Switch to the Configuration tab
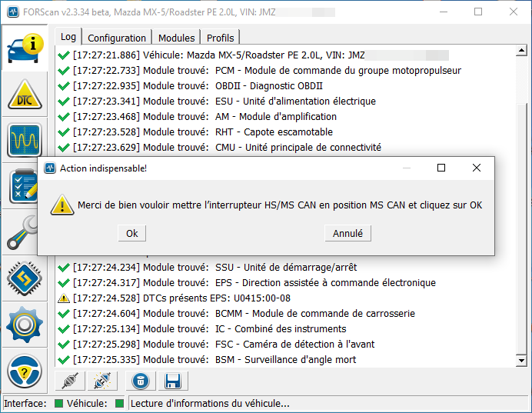Screen dimensions: 532x413 [x=117, y=38]
